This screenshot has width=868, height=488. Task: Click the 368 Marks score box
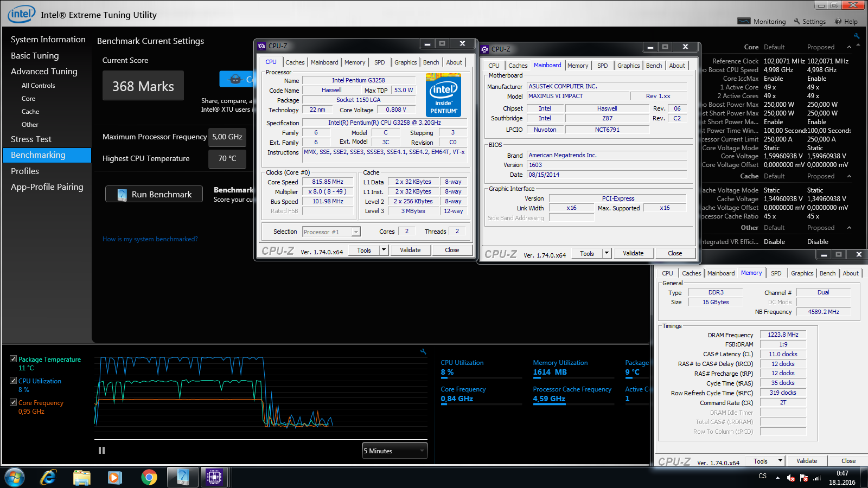[143, 86]
